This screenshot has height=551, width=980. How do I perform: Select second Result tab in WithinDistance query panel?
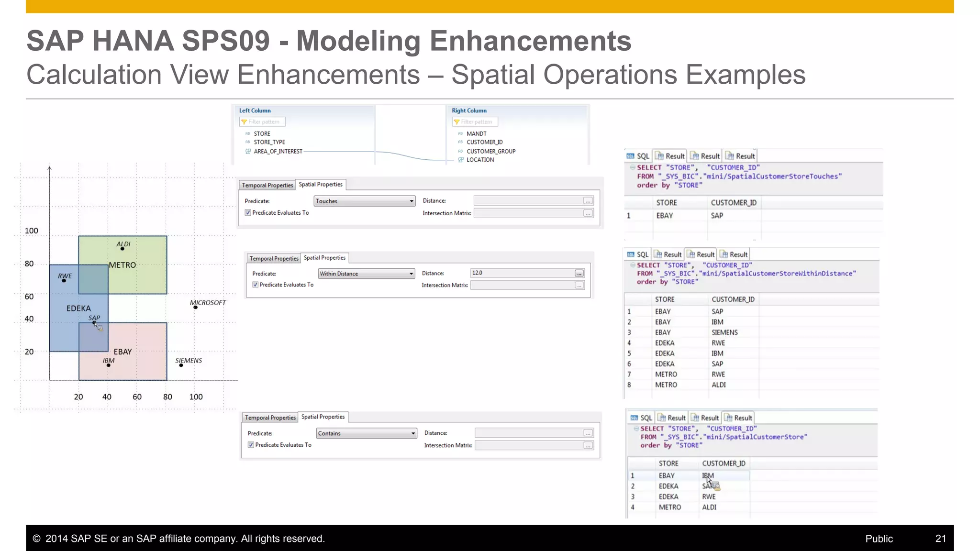(701, 254)
